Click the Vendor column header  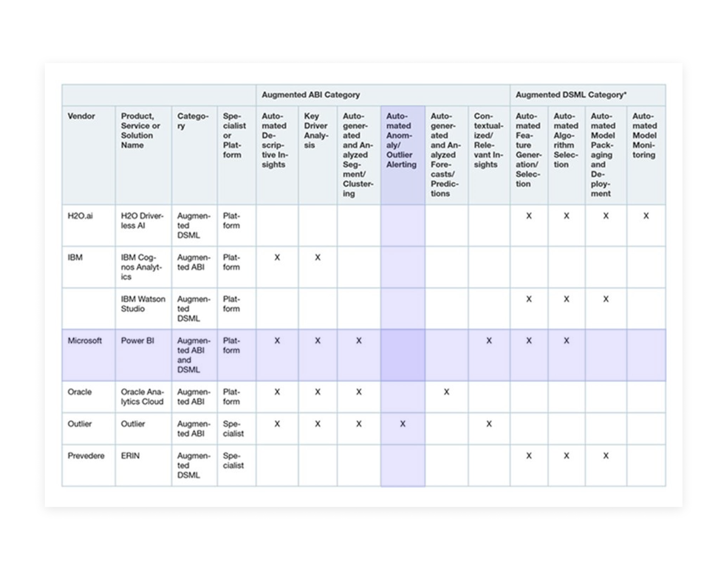click(x=81, y=116)
